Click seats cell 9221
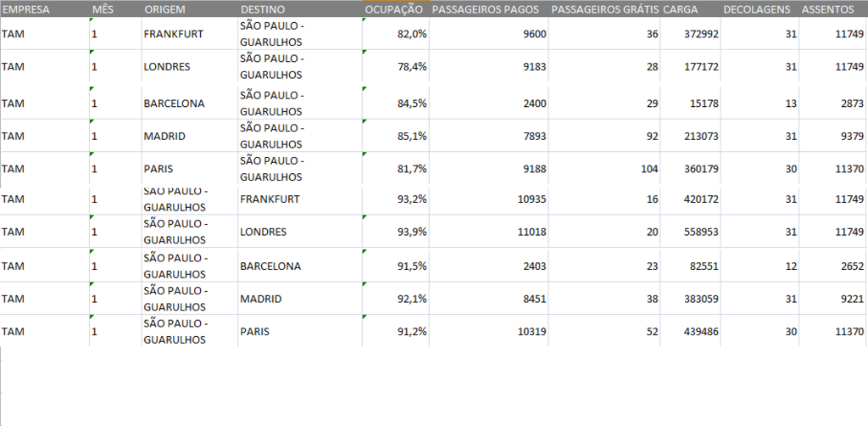868x426 pixels. 833,299
